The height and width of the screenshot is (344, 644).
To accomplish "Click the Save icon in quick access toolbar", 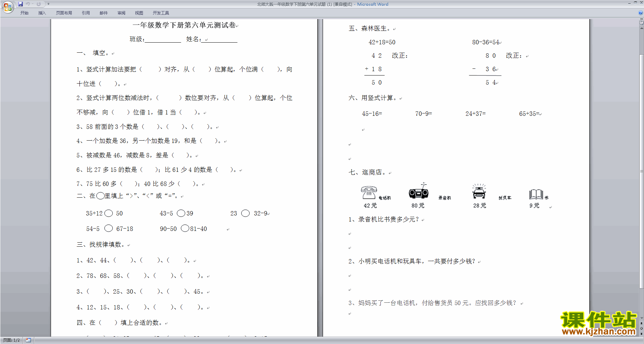I will 20,4.
